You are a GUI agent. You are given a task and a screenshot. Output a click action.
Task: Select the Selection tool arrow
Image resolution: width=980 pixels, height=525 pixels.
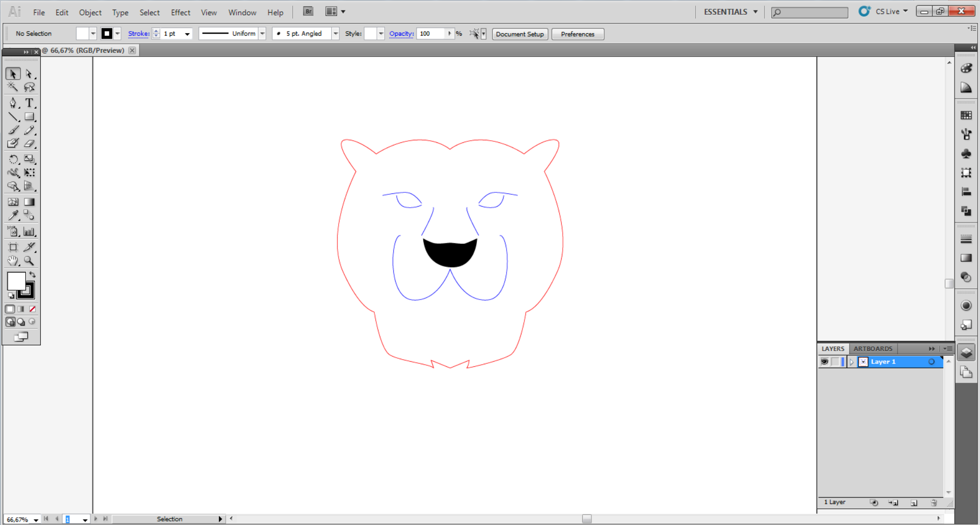pos(13,74)
